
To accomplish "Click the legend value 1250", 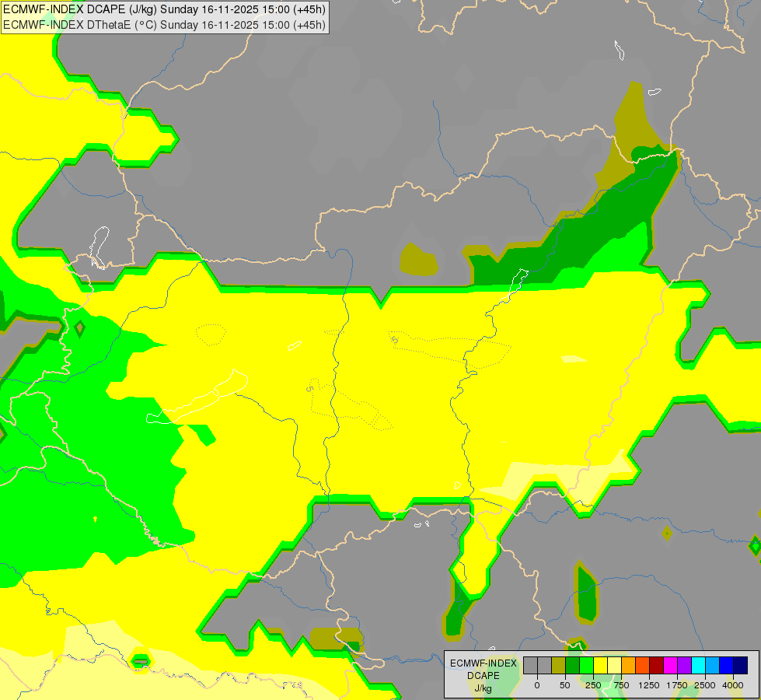I will click(x=649, y=685).
